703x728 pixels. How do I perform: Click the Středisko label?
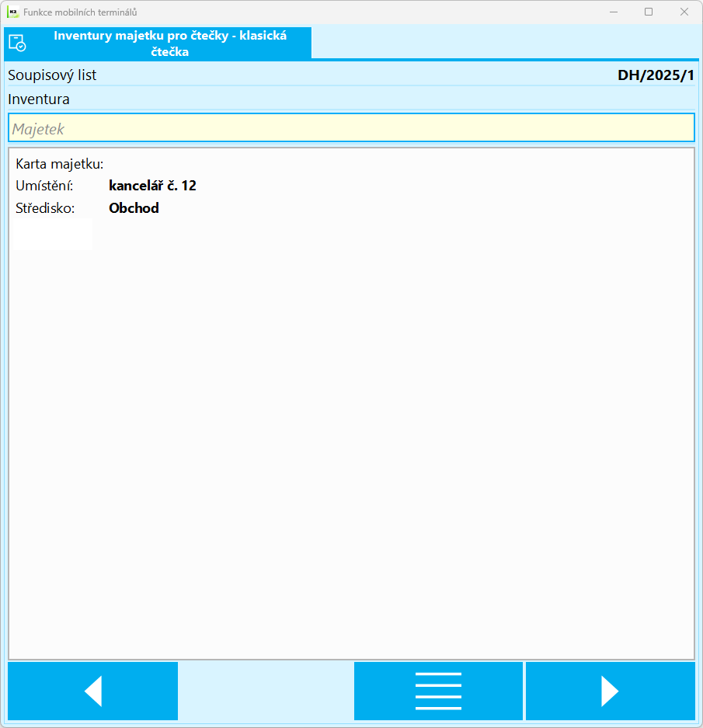tap(45, 208)
